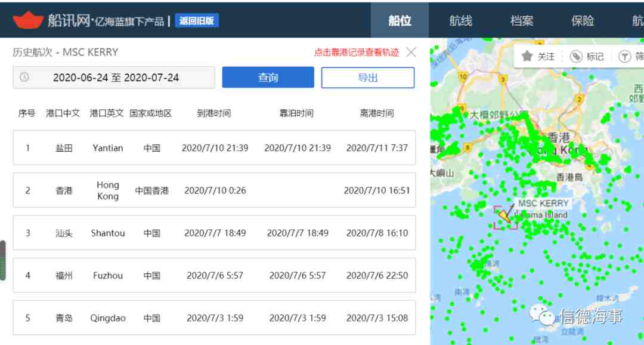Open the 船位 tab

400,20
